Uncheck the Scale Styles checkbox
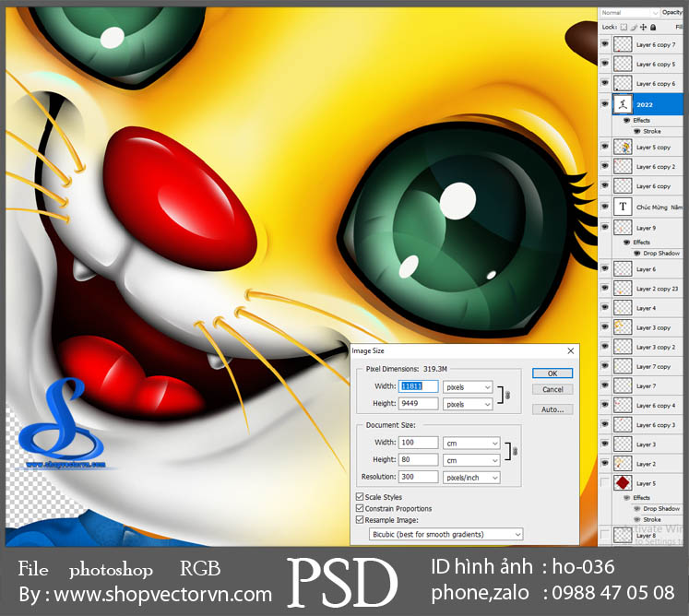Screen dimensions: 689x616 [360, 496]
